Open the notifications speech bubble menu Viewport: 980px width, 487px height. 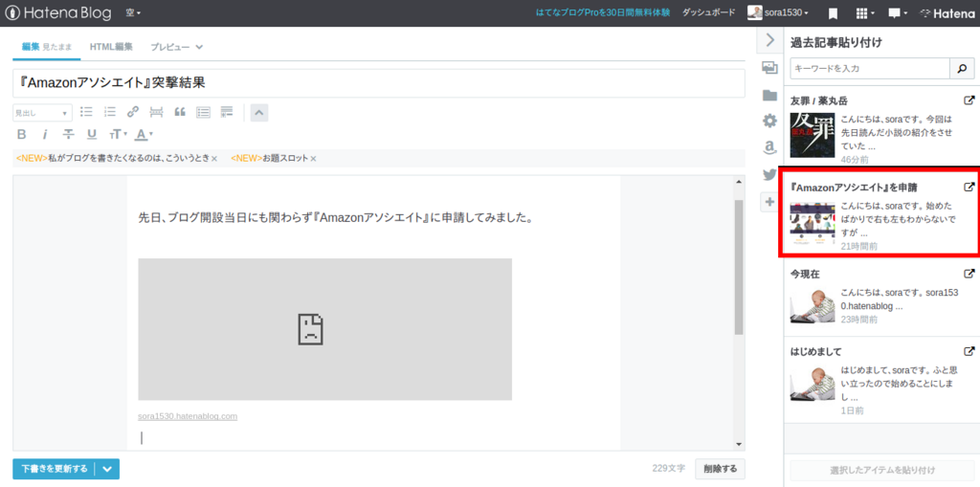coord(898,13)
